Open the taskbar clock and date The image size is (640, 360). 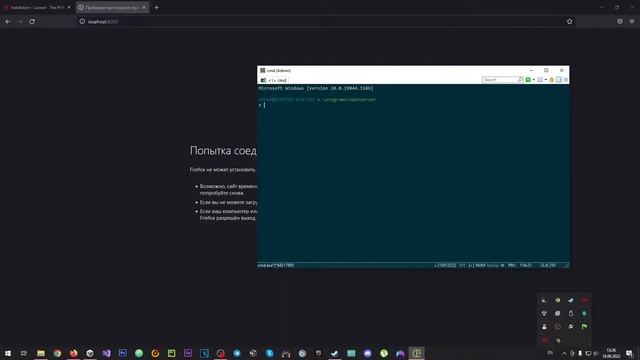[x=611, y=353]
